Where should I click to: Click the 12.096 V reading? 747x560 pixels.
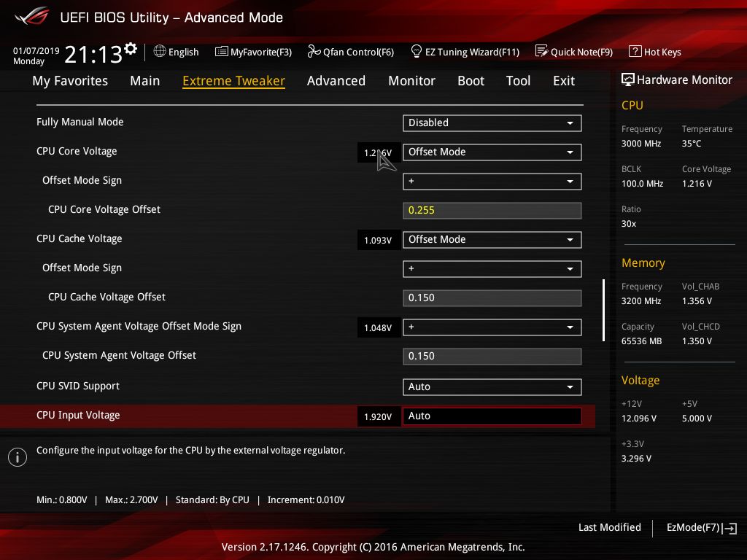click(x=639, y=418)
